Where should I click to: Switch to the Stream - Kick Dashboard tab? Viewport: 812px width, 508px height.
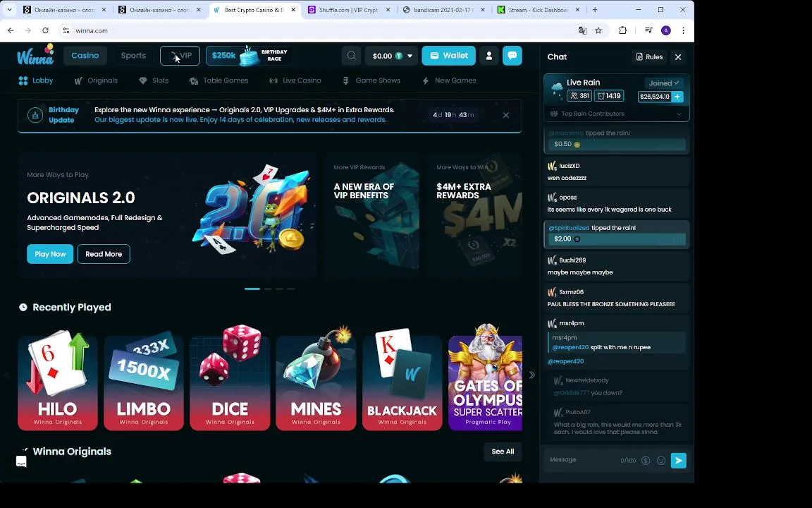[539, 10]
